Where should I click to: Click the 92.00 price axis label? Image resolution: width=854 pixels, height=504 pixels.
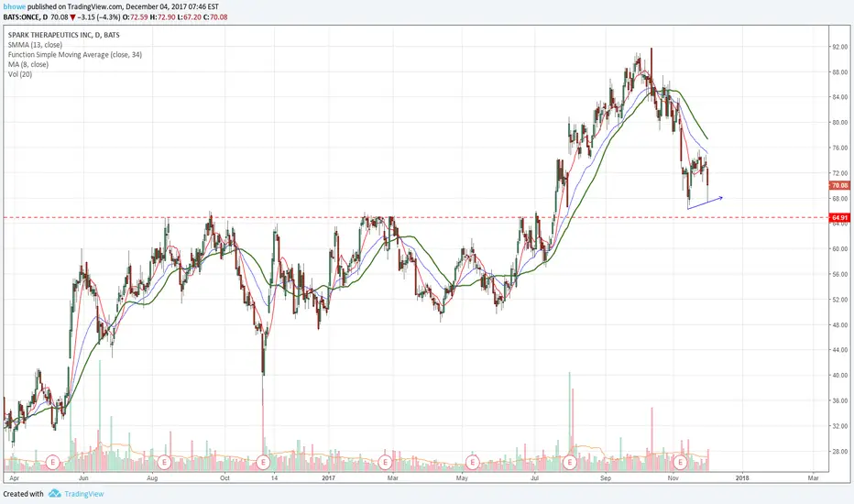click(x=839, y=48)
